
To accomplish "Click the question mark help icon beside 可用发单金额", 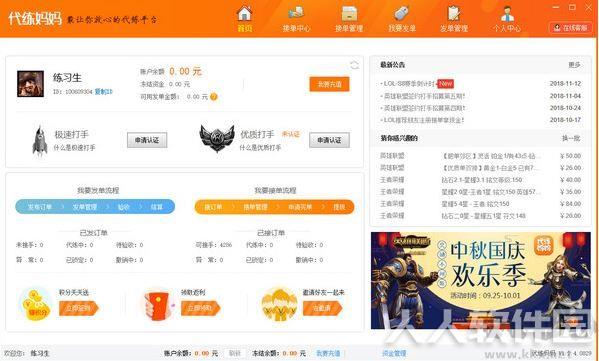I will click(x=214, y=97).
